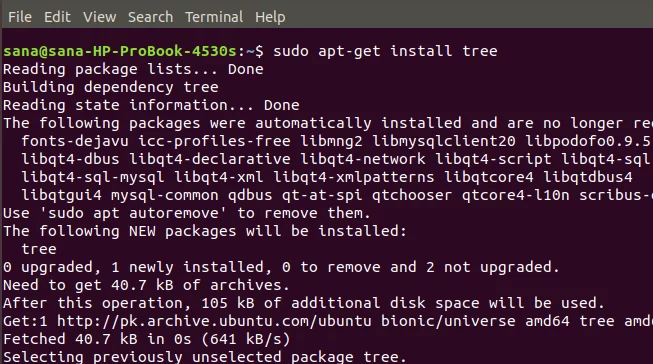Click the package name 'icc-profiles-free'
The width and height of the screenshot is (653, 364).
[x=214, y=141]
